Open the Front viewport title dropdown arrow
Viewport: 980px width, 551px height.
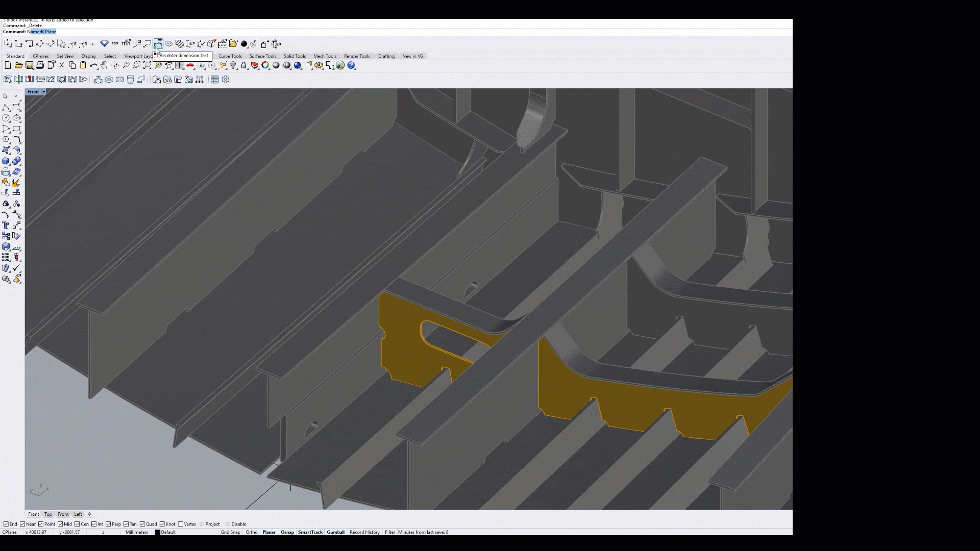43,92
